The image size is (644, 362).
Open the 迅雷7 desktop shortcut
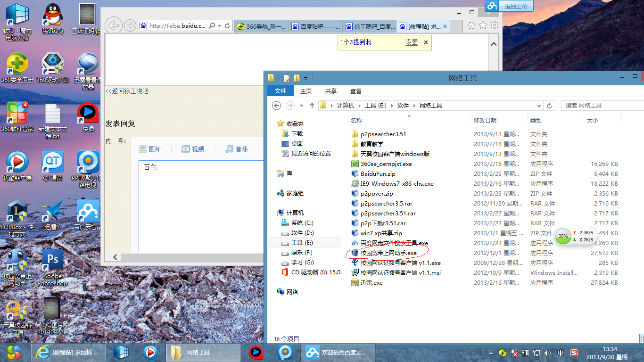[53, 215]
